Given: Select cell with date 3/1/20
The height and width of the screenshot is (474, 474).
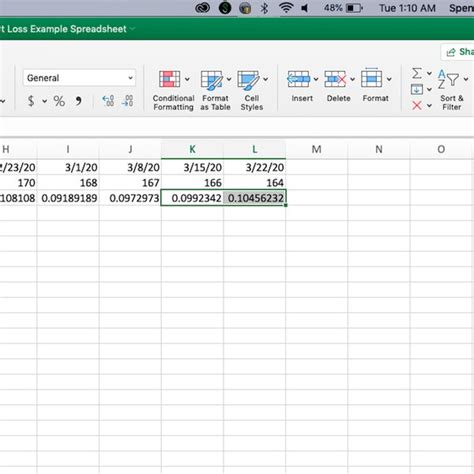Looking at the screenshot, I should pos(68,167).
